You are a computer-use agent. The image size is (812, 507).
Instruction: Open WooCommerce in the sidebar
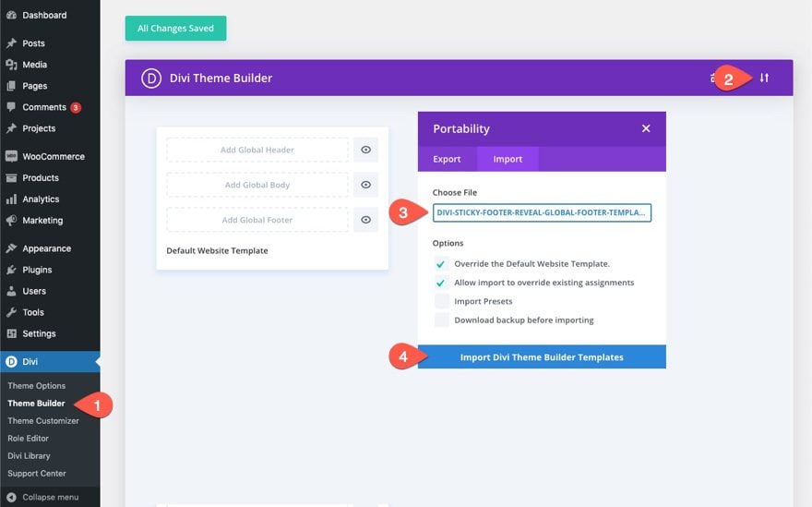(x=53, y=156)
